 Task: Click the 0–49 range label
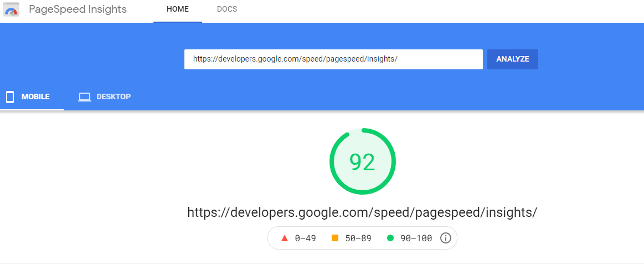pyautogui.click(x=305, y=238)
